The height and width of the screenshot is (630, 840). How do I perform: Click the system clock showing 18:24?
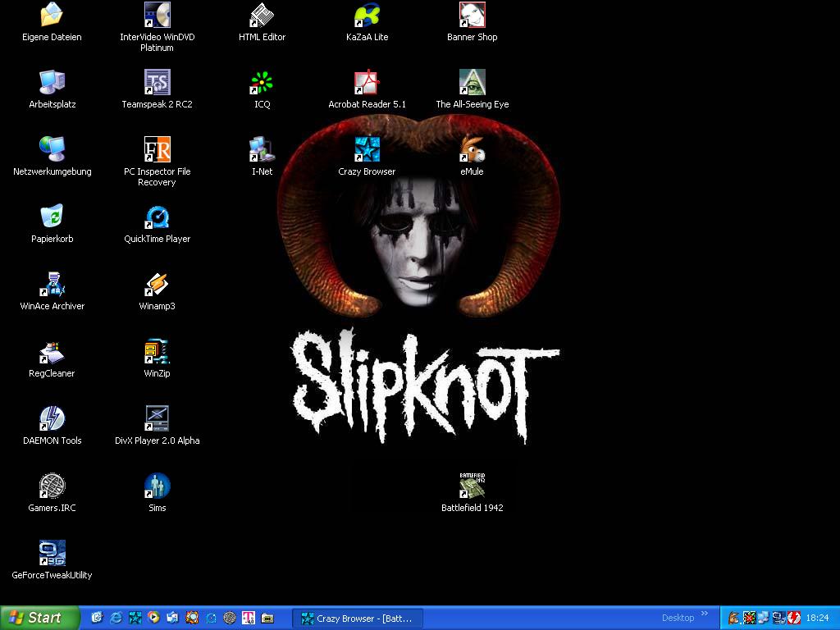(x=817, y=619)
